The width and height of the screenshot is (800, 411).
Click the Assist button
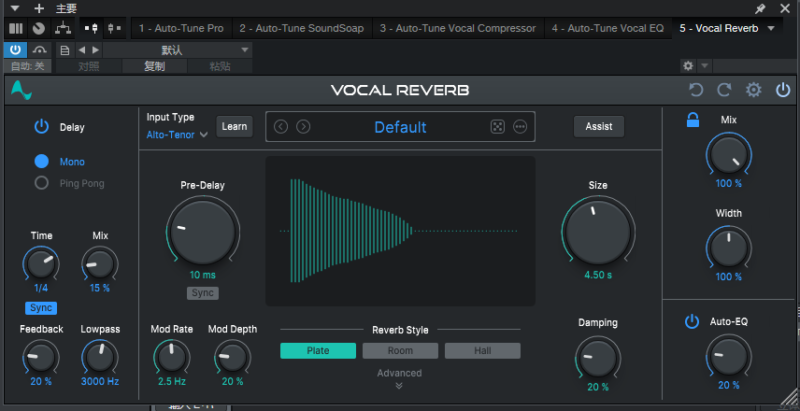[598, 127]
